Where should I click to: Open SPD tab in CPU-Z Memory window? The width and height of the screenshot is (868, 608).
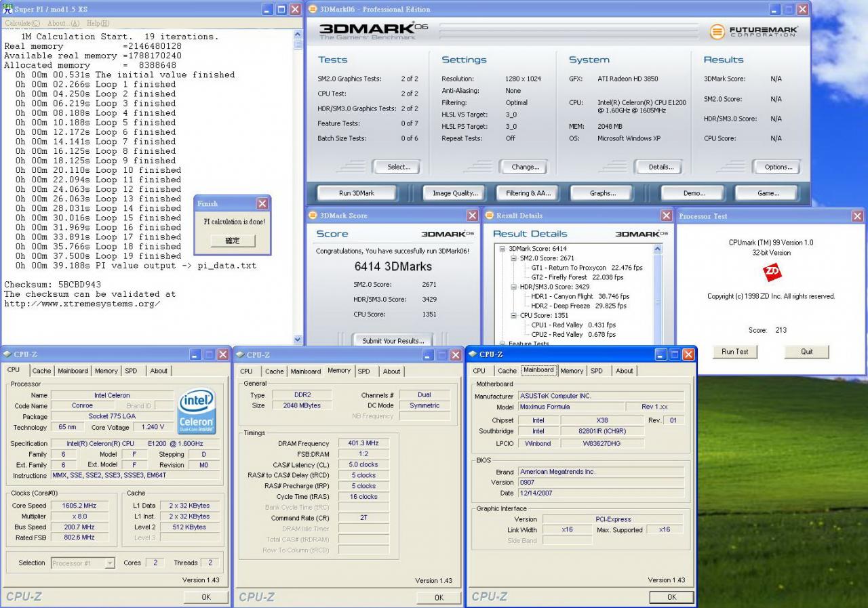pyautogui.click(x=364, y=371)
